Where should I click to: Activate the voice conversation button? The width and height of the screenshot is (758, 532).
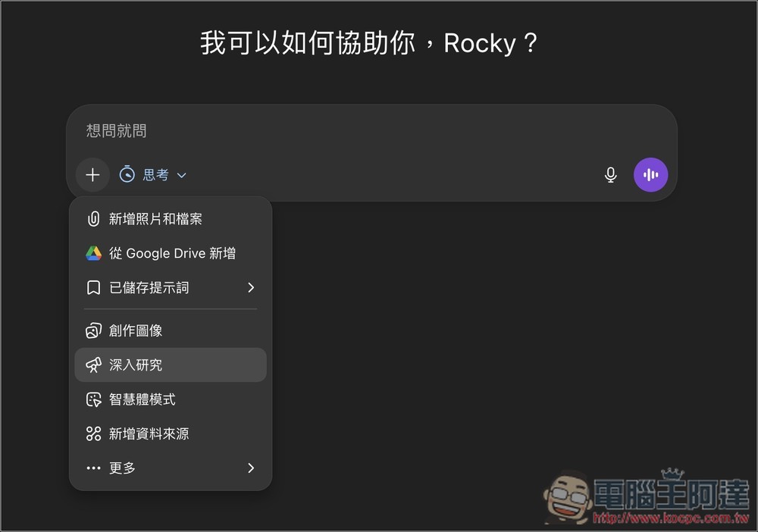coord(650,174)
